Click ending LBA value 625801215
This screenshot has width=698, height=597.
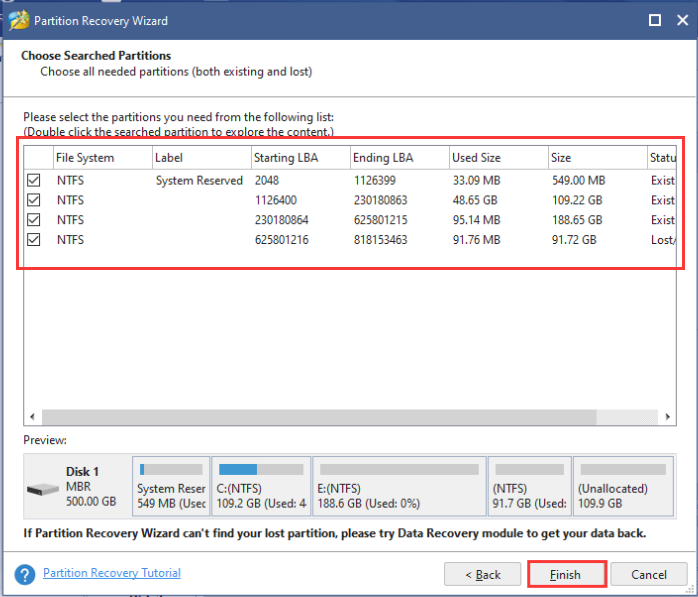pos(380,220)
